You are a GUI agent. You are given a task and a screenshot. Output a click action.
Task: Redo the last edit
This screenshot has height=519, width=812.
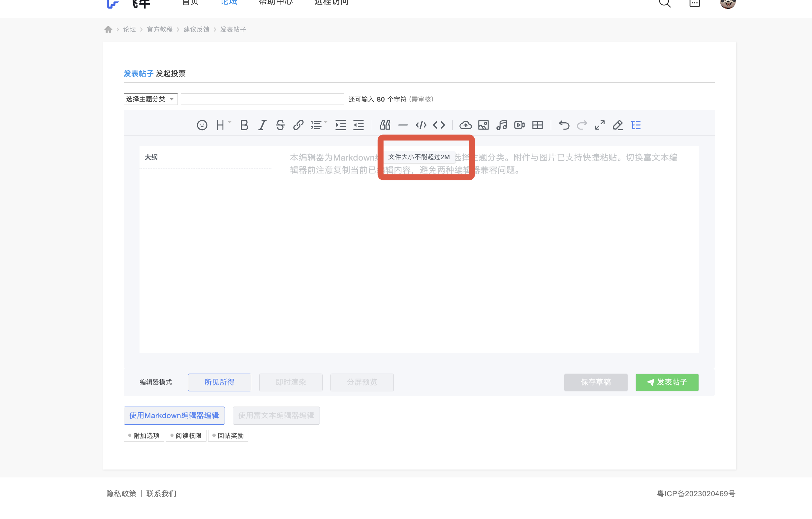[x=582, y=125]
